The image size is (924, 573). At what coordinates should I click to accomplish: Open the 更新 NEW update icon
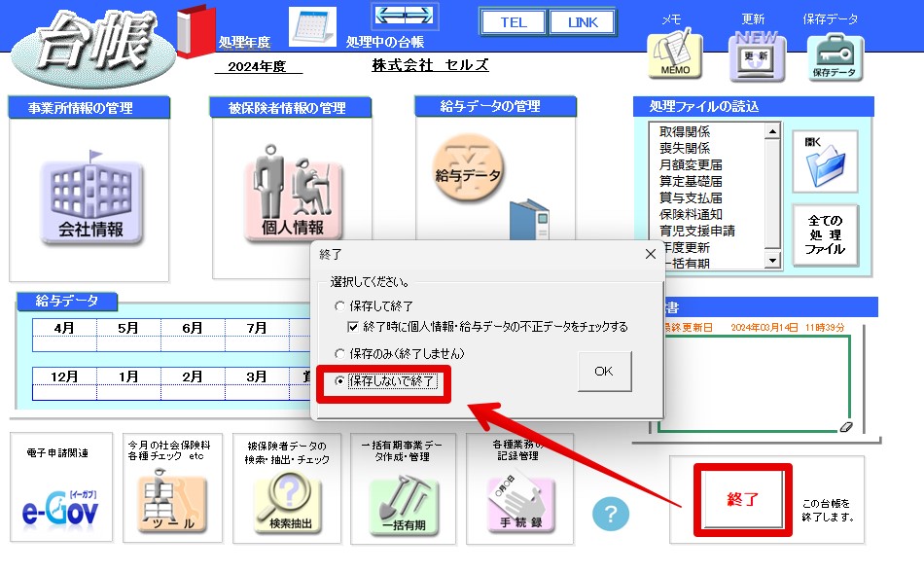click(757, 56)
